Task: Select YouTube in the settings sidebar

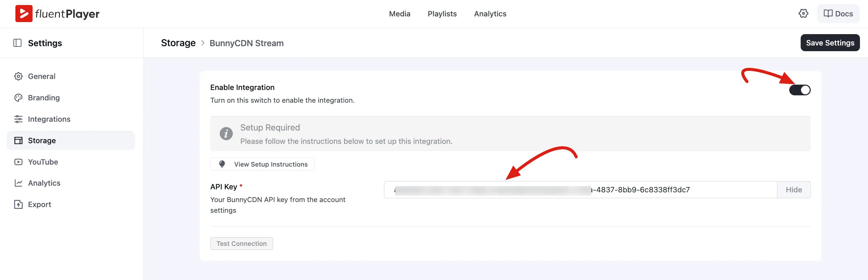Action: (x=71, y=162)
